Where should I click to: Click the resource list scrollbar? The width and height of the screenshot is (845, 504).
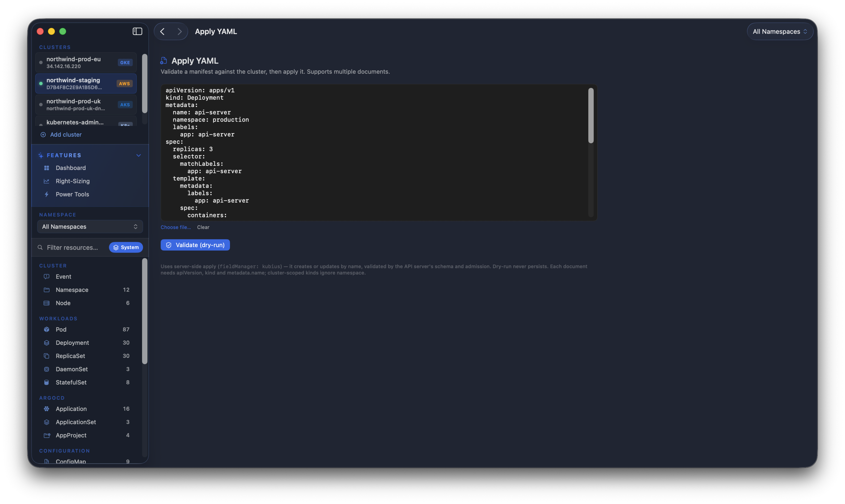[145, 311]
